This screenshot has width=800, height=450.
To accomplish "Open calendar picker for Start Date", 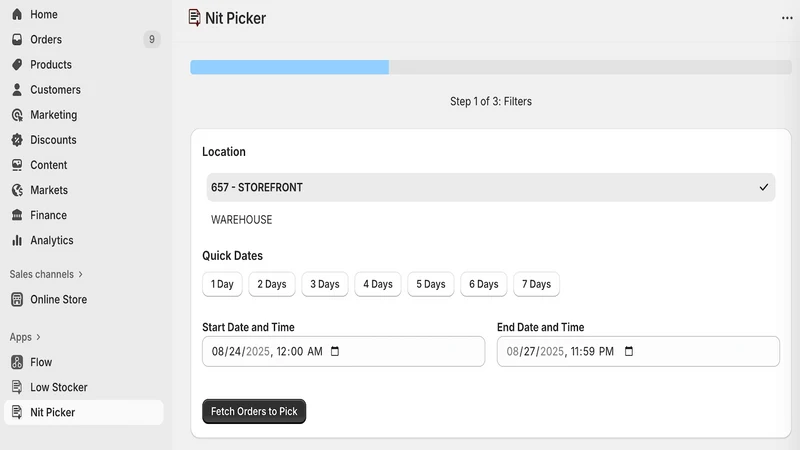I will (x=335, y=351).
